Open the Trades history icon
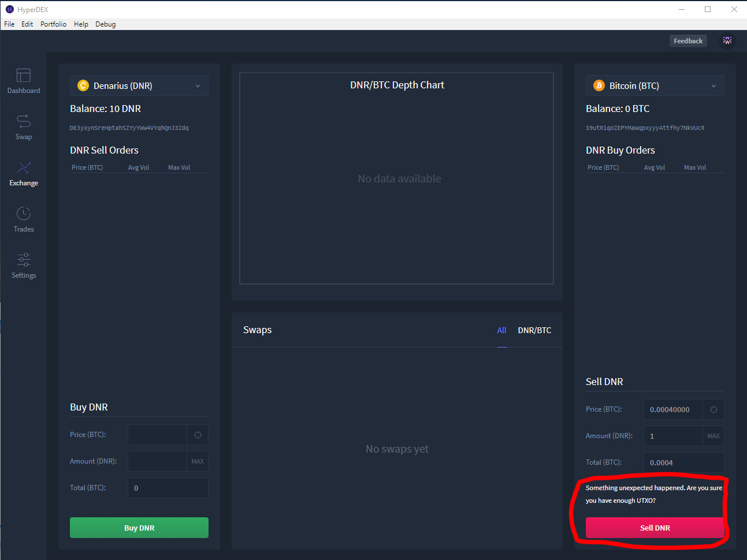 [24, 214]
